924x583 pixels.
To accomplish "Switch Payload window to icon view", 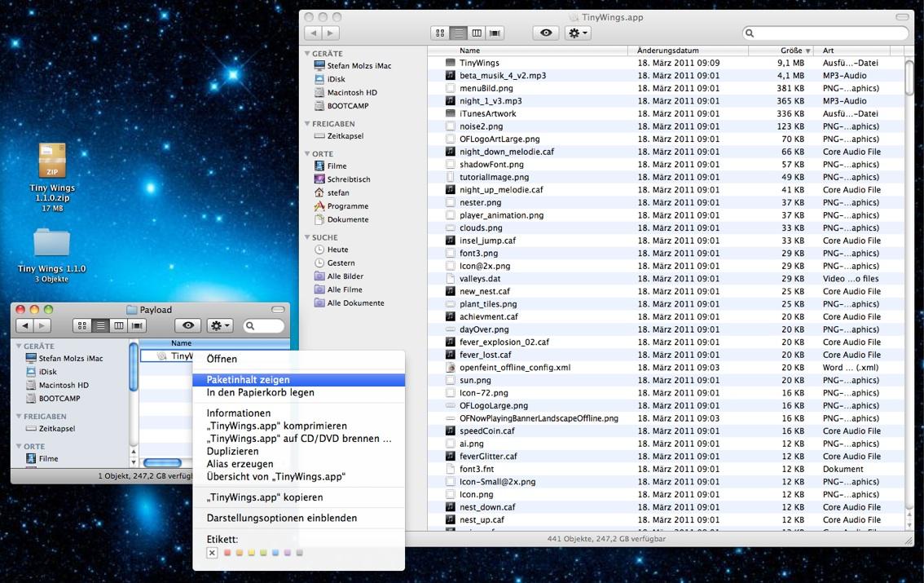I will (x=82, y=325).
